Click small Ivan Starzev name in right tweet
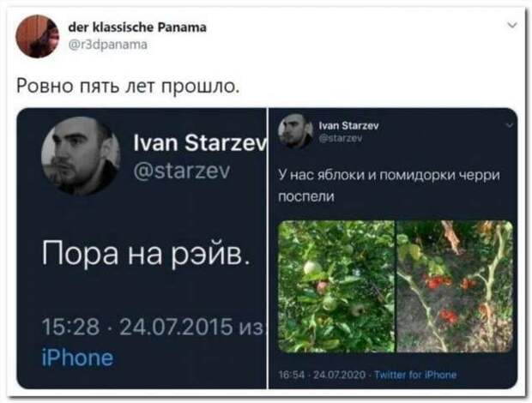 [x=349, y=126]
